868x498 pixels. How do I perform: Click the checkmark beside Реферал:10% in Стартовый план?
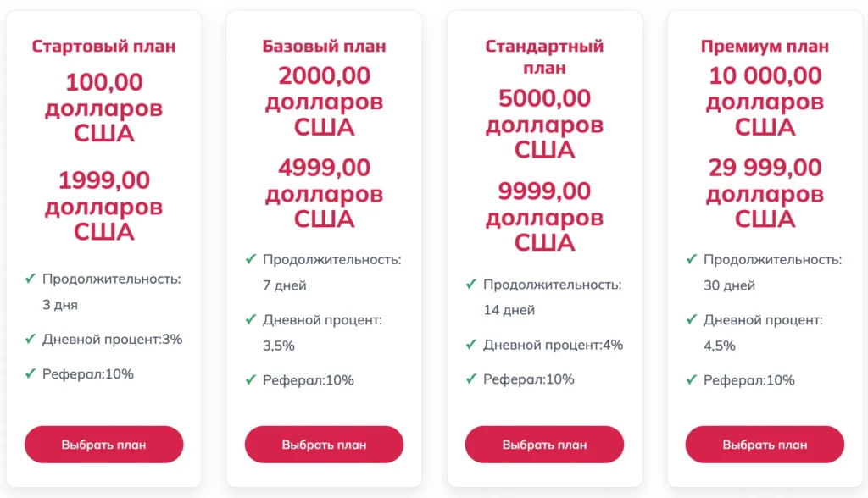(31, 372)
